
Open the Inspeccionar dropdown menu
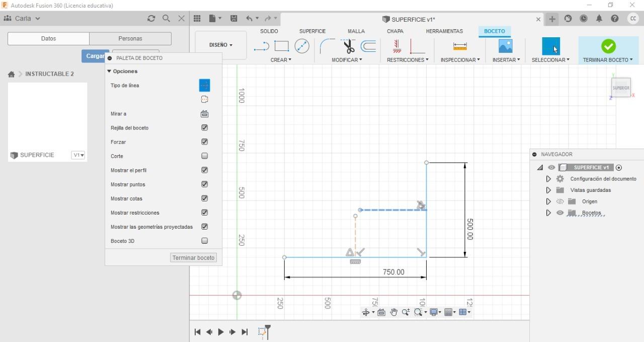(460, 60)
